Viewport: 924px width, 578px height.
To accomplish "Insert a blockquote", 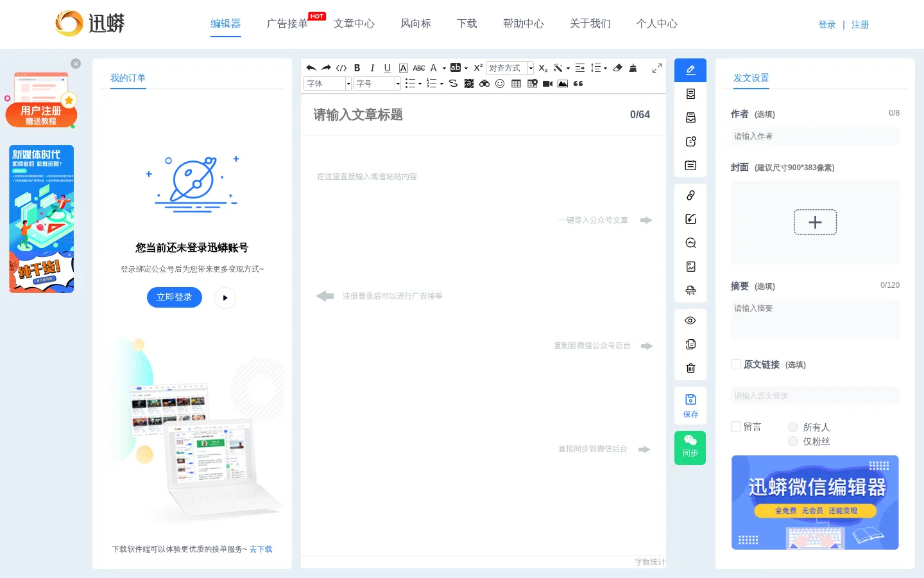I will 578,83.
